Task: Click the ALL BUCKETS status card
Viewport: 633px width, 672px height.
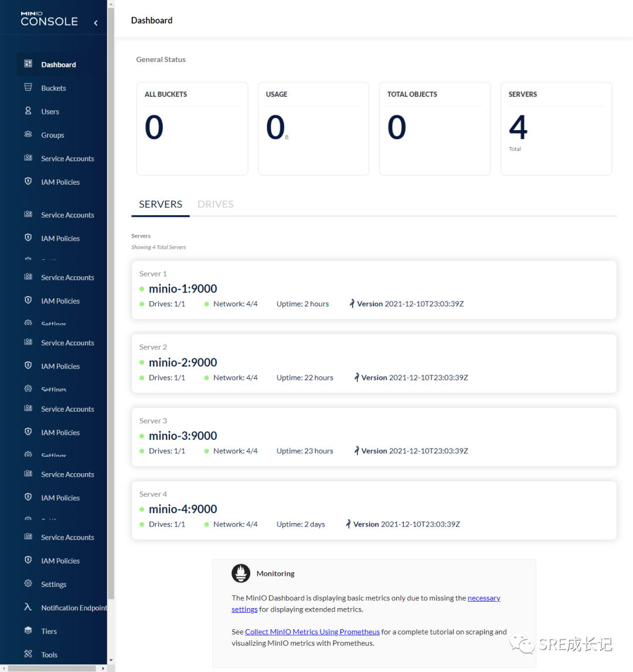Action: (192, 128)
